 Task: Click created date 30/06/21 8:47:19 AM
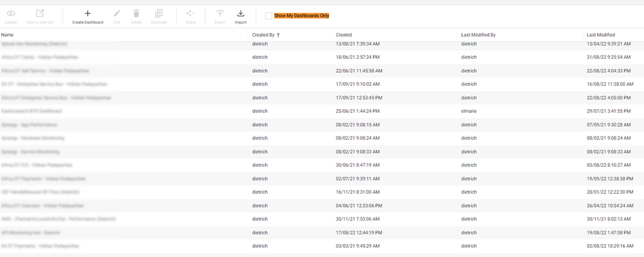pos(357,165)
